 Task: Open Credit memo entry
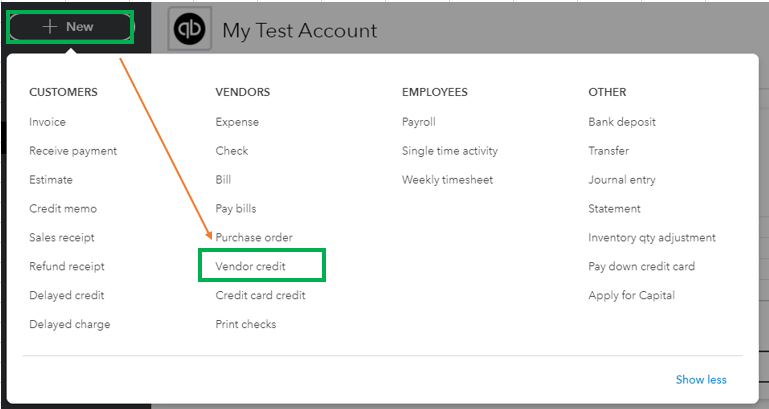coord(63,209)
